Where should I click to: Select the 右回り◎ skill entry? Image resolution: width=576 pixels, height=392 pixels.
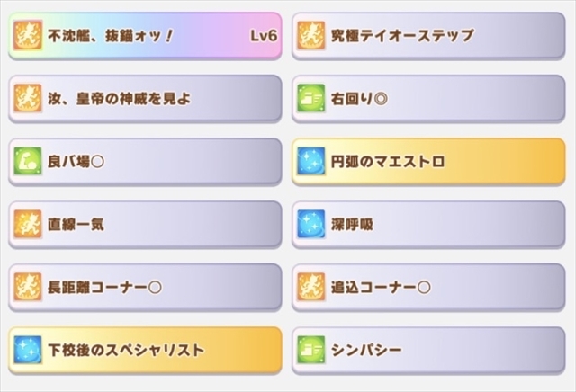tap(428, 99)
